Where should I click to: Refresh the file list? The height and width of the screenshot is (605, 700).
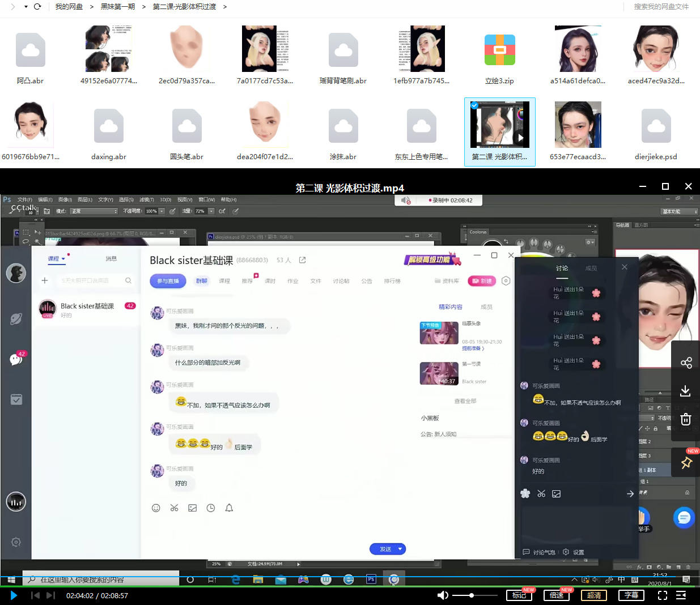37,7
